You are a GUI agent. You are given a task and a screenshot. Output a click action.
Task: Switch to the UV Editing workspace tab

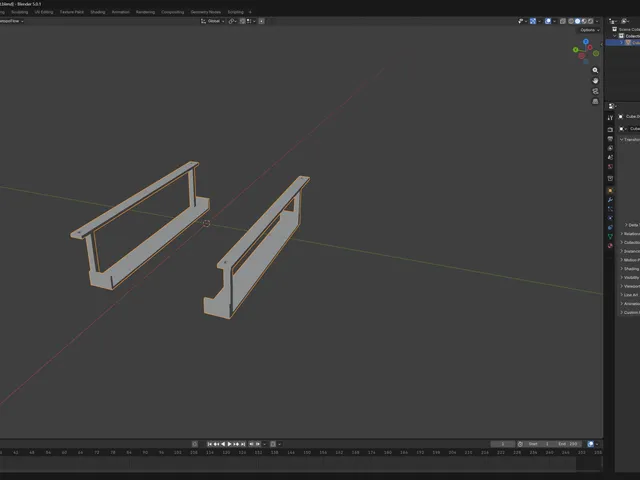click(44, 12)
